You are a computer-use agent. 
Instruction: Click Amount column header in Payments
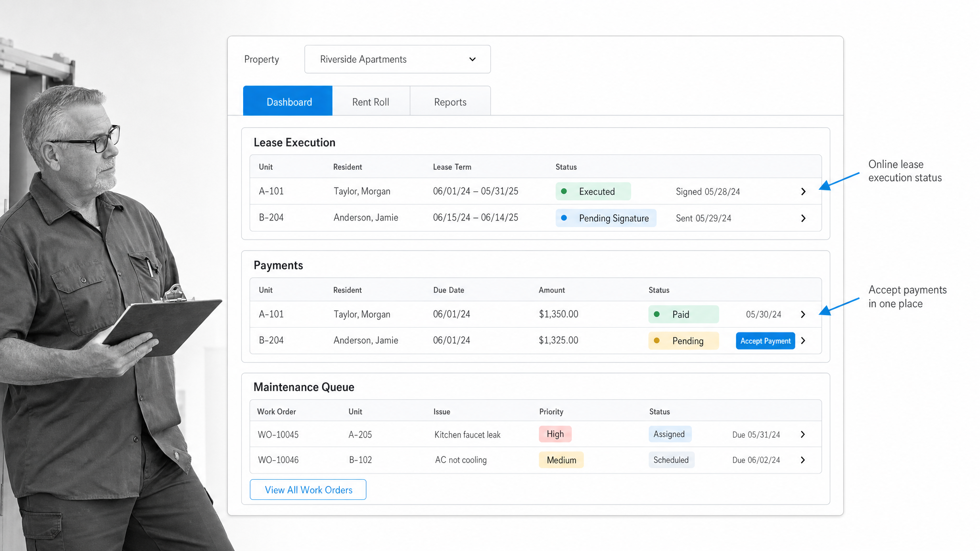point(552,290)
